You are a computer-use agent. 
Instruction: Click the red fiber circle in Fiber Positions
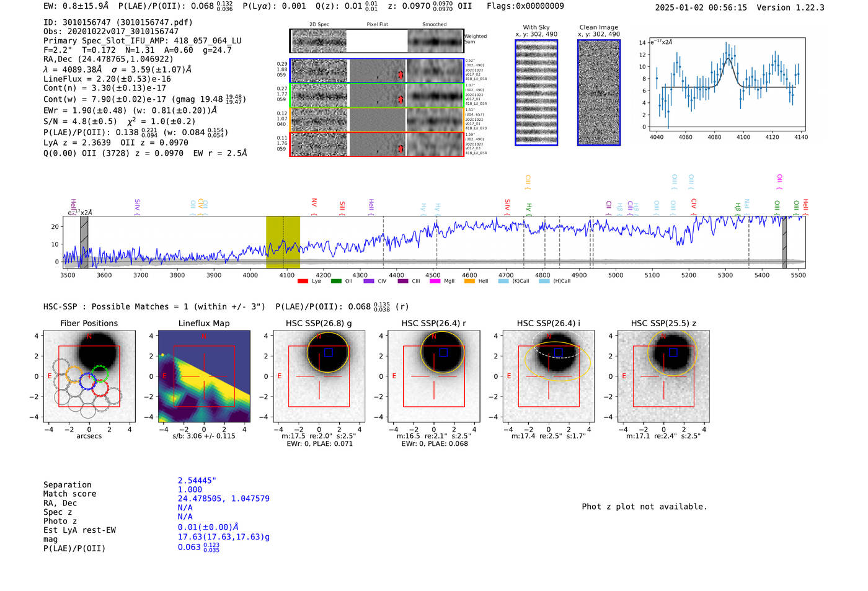pyautogui.click(x=100, y=389)
